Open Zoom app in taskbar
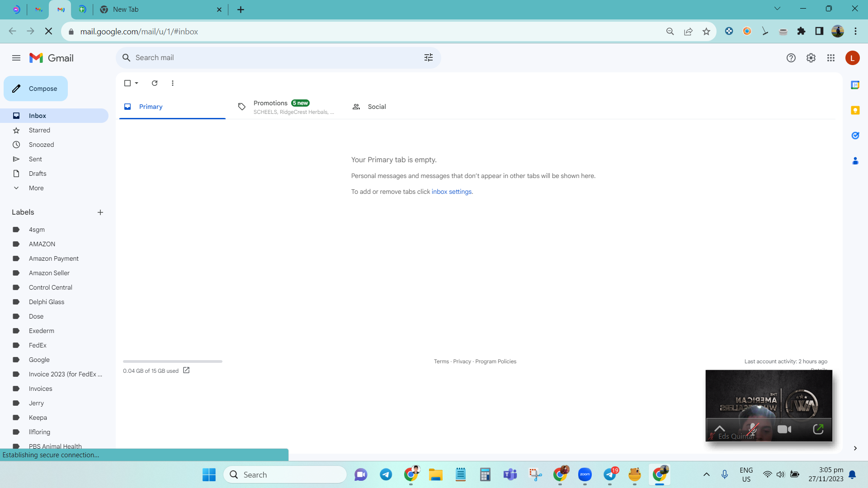This screenshot has width=868, height=488. coord(585,474)
